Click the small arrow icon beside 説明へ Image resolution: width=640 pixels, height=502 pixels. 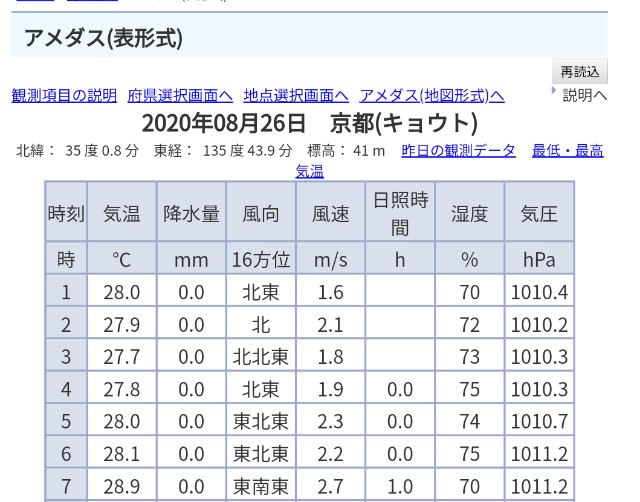coord(554,90)
